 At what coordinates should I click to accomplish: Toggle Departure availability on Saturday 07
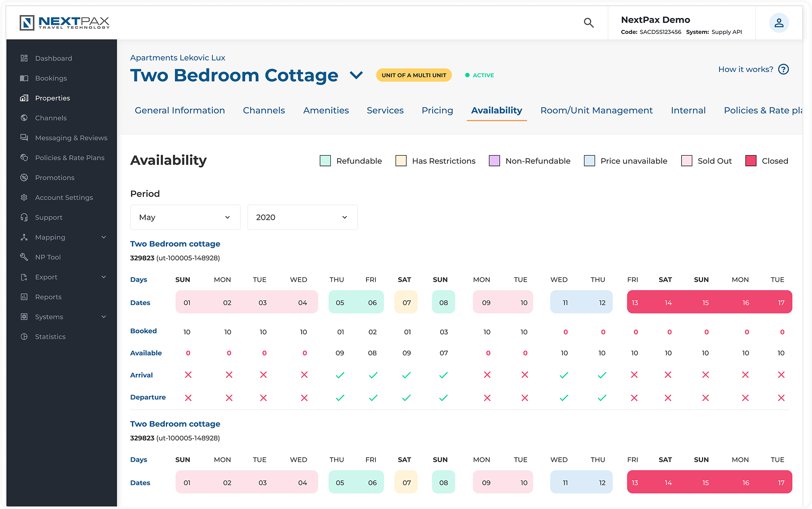406,397
